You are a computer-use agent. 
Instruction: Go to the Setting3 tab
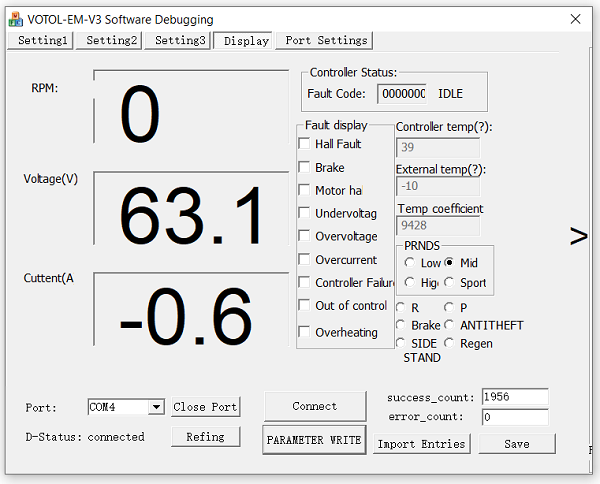pos(180,40)
